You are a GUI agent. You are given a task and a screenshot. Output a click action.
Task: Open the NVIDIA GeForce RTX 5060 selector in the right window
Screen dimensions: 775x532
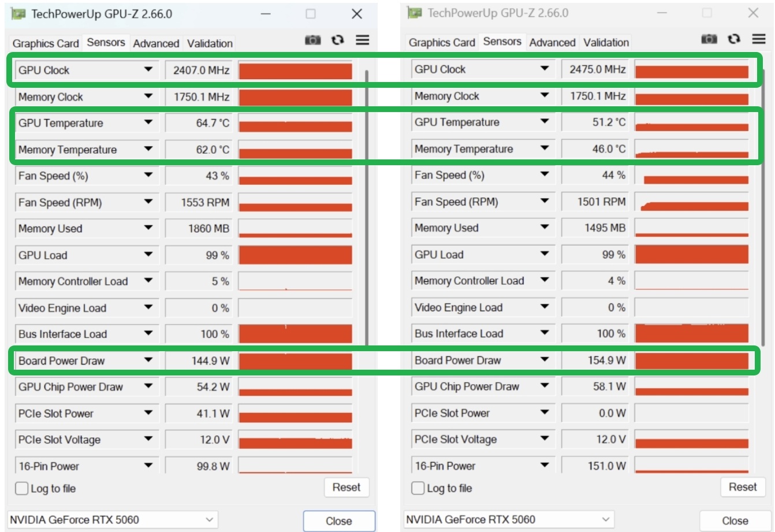tap(509, 519)
